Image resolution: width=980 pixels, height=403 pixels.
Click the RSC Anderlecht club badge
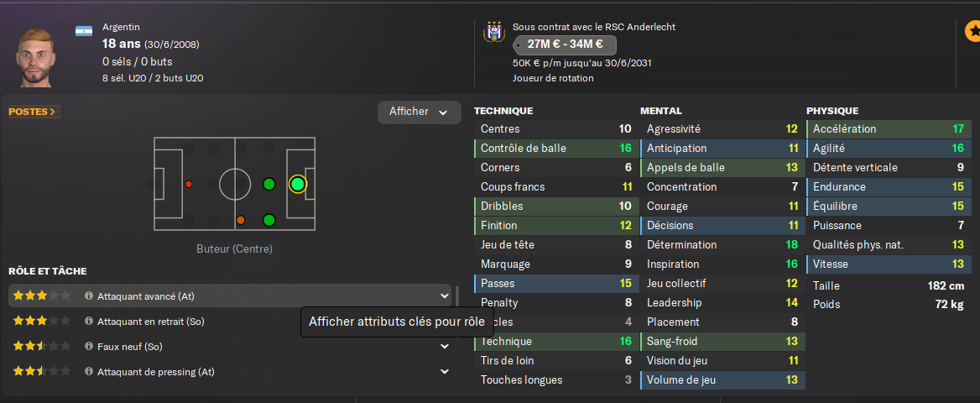coord(493,32)
